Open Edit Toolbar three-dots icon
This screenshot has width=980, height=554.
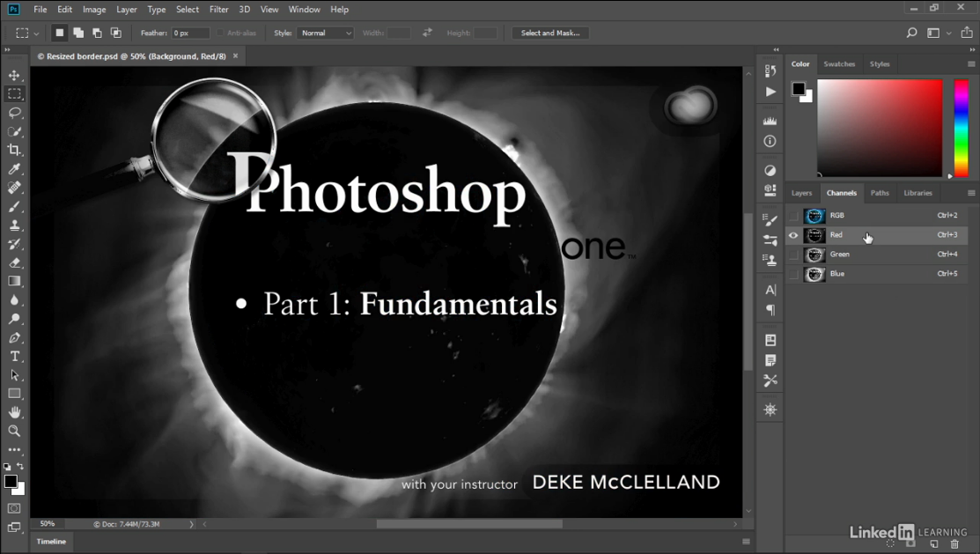pyautogui.click(x=14, y=449)
